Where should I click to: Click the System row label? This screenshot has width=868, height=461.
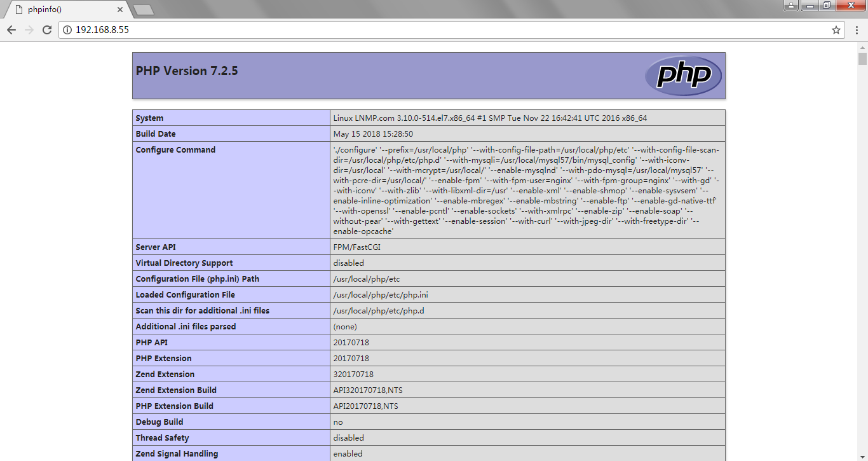click(x=149, y=118)
